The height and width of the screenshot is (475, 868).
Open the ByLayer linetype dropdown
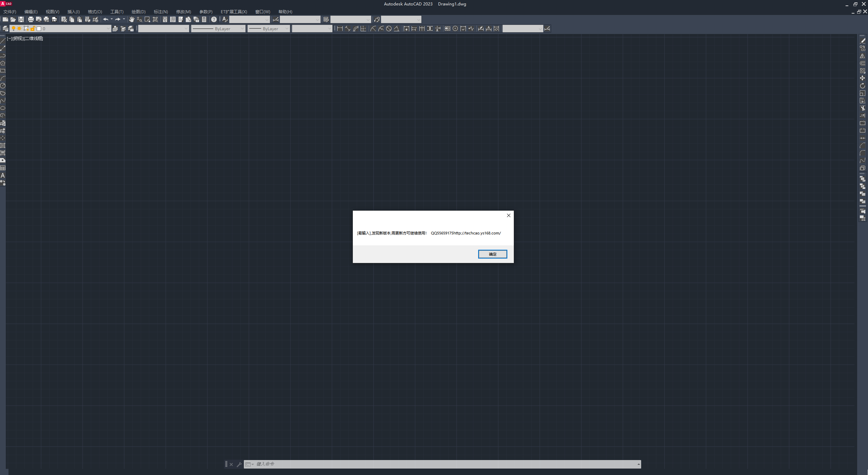218,29
